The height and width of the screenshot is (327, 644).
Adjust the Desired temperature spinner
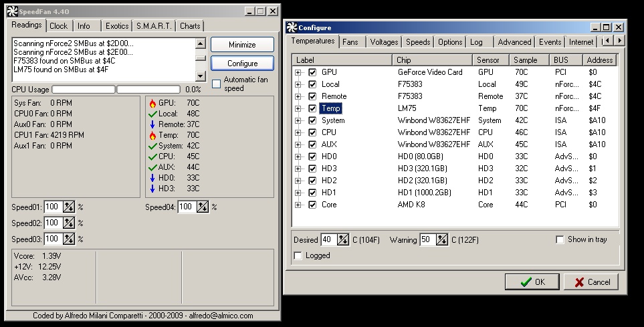pos(343,239)
